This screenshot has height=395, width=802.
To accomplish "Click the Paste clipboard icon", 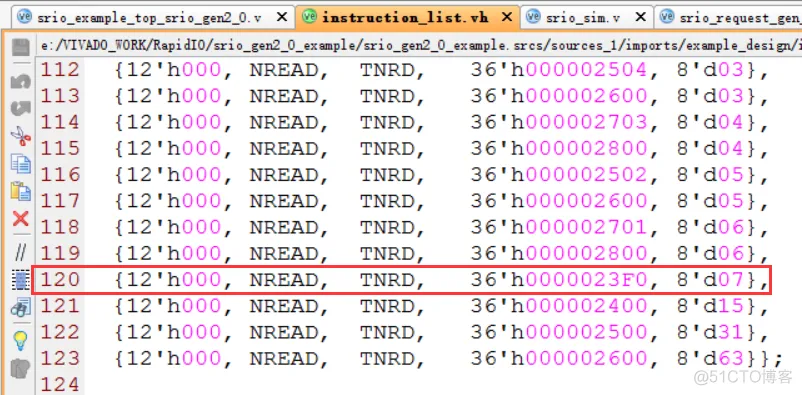I will [20, 191].
